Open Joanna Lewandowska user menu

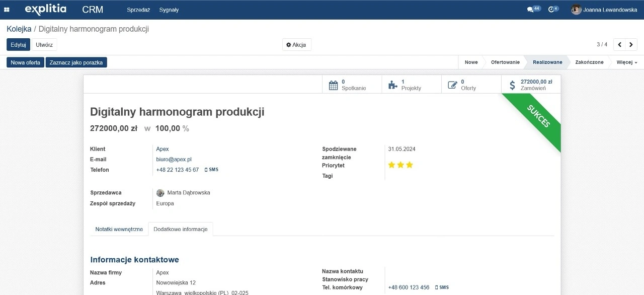tap(604, 10)
